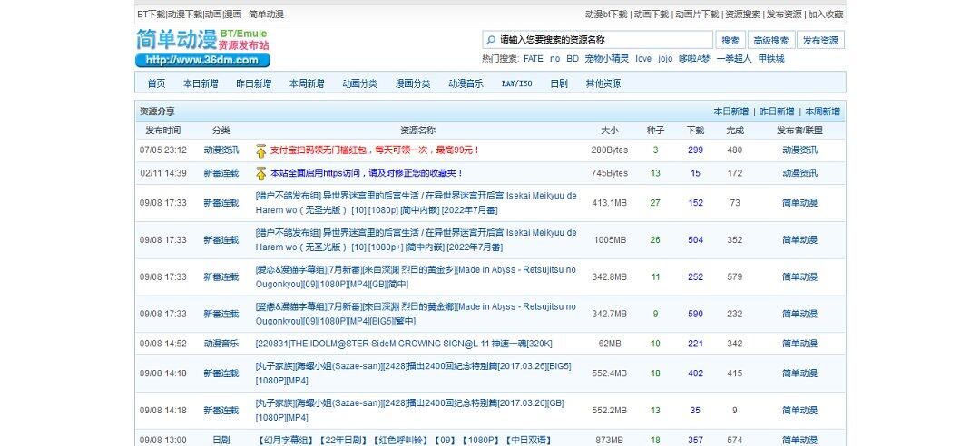Image resolution: width=980 pixels, height=446 pixels.
Task: Click 日剧 category in 09/08 13:00 row
Action: tap(221, 440)
